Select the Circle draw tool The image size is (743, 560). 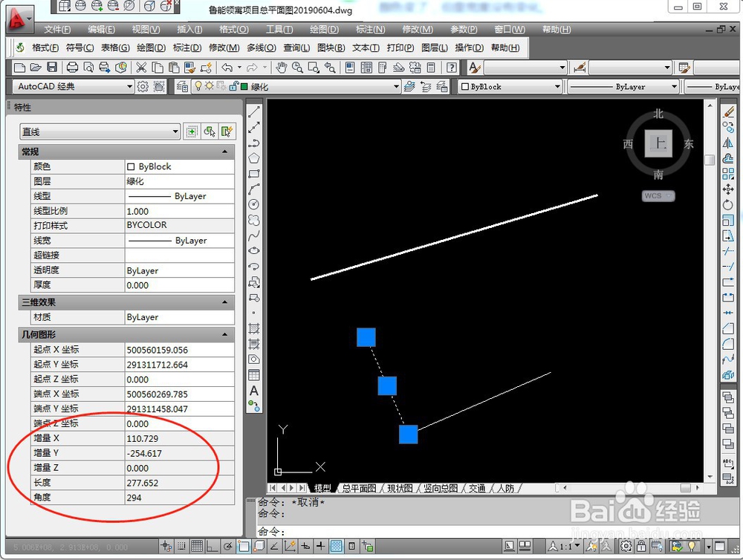(254, 205)
